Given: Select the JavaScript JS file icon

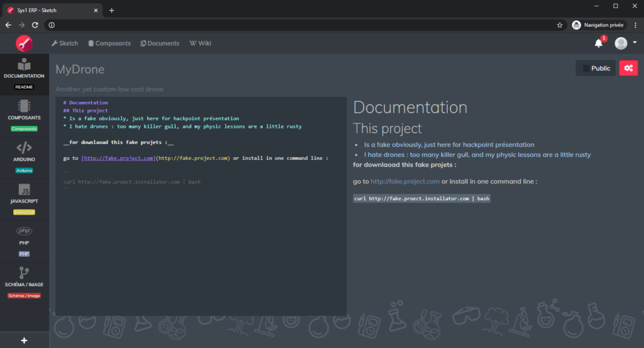Looking at the screenshot, I should click(24, 189).
